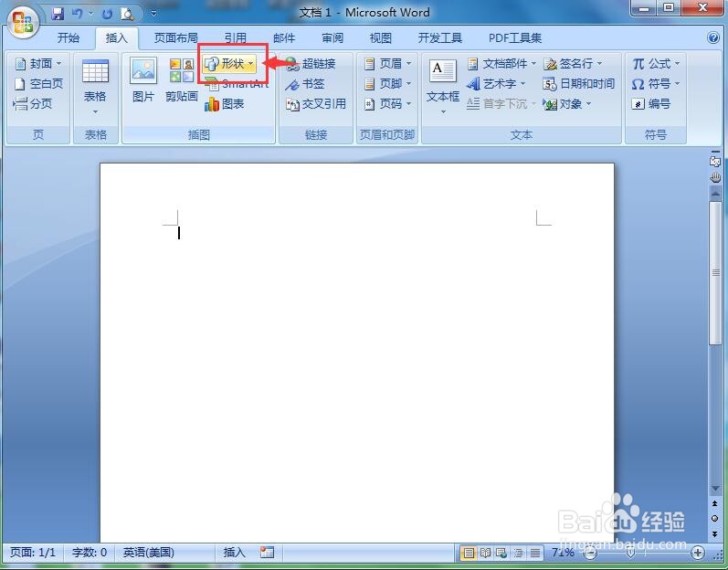Switch to 引用 tab

[x=235, y=38]
